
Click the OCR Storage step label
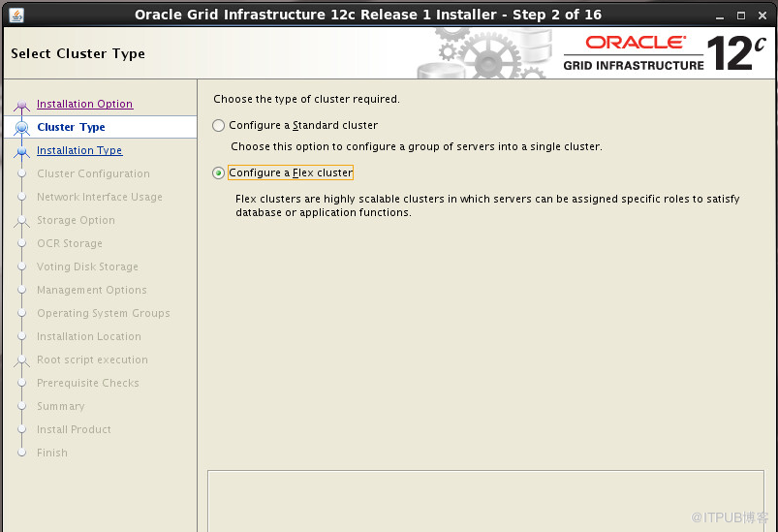(x=70, y=243)
